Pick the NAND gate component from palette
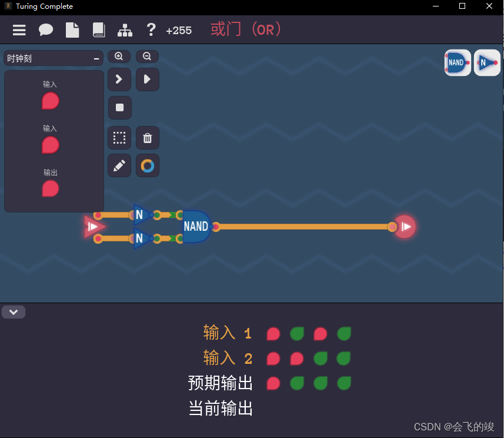504x438 pixels. pos(458,63)
